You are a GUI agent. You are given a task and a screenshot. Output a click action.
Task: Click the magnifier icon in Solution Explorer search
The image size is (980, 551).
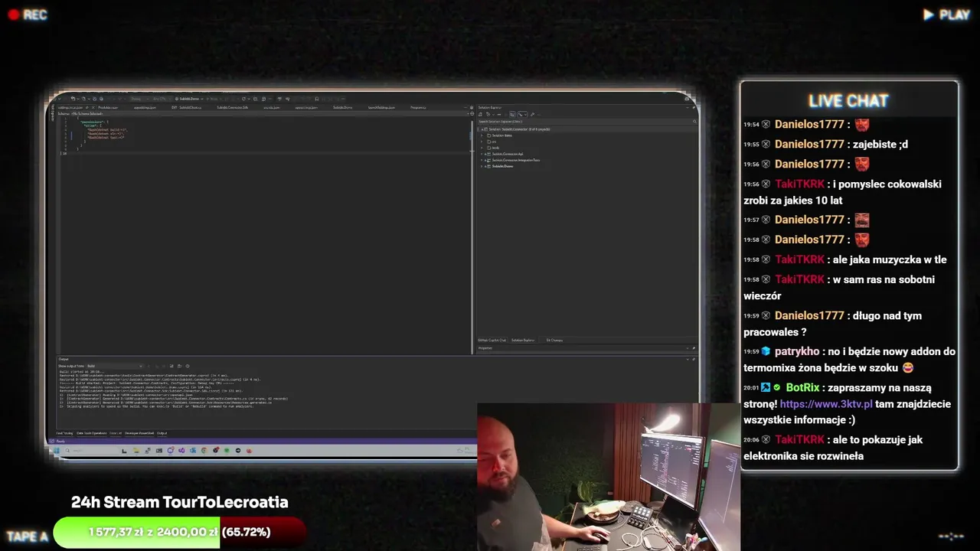point(694,121)
